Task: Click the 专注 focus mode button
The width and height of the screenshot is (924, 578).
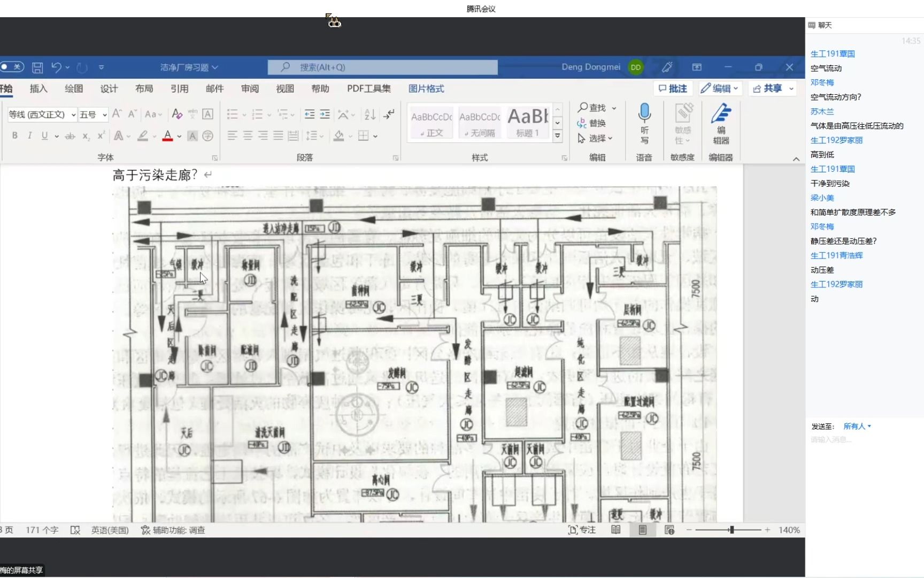Action: pyautogui.click(x=582, y=530)
